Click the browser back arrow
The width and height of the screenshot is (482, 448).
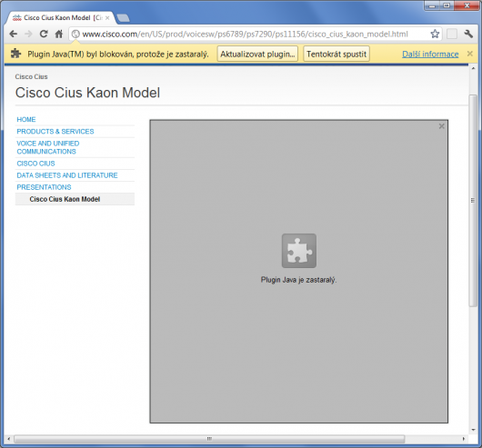(x=14, y=34)
